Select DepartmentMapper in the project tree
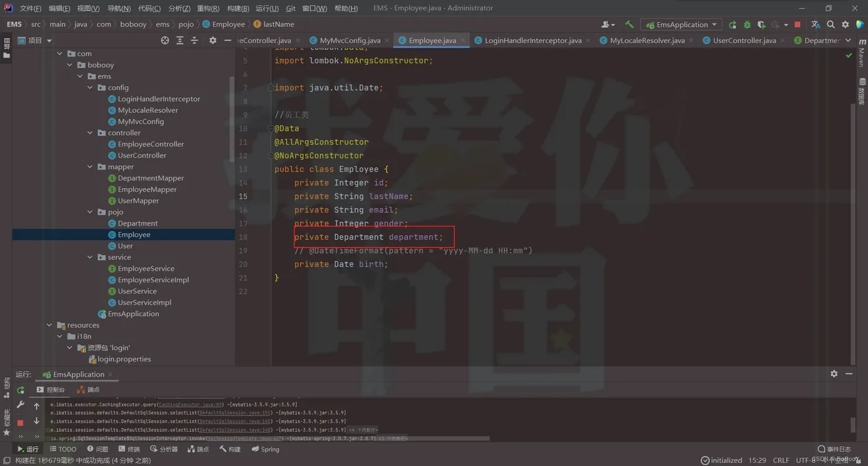The width and height of the screenshot is (868, 466). click(x=151, y=178)
